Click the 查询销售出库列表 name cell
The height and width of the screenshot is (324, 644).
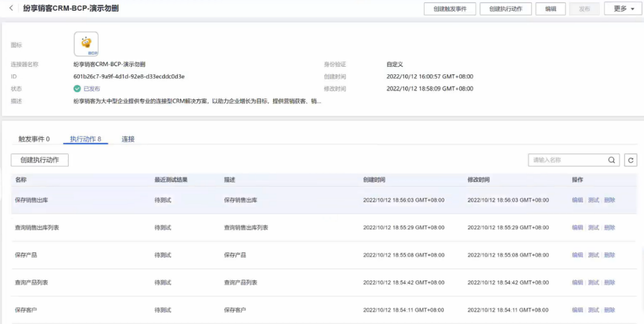pos(37,227)
